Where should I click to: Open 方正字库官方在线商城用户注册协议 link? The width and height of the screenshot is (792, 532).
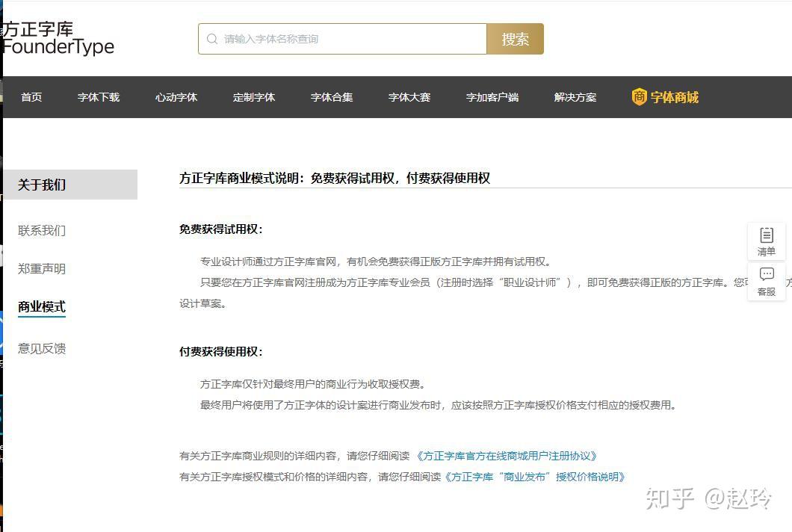(507, 456)
